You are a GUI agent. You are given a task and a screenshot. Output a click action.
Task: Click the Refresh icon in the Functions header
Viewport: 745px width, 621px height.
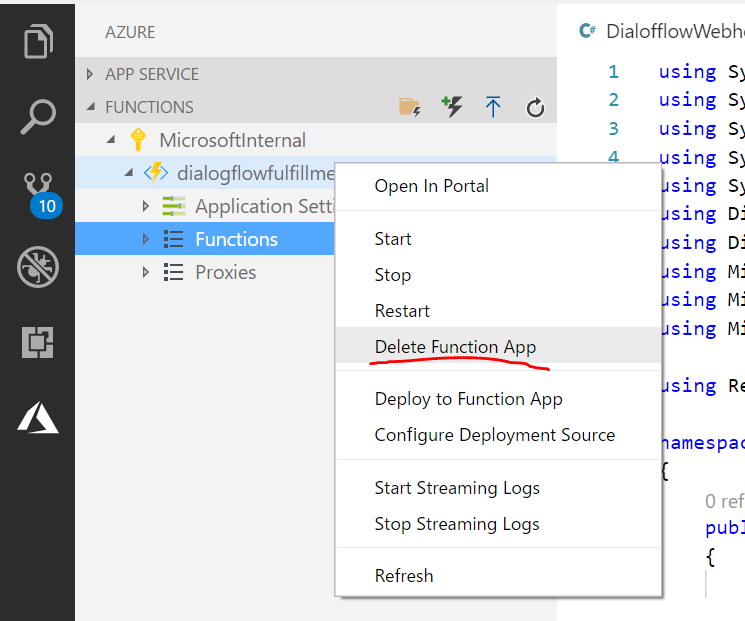click(535, 107)
